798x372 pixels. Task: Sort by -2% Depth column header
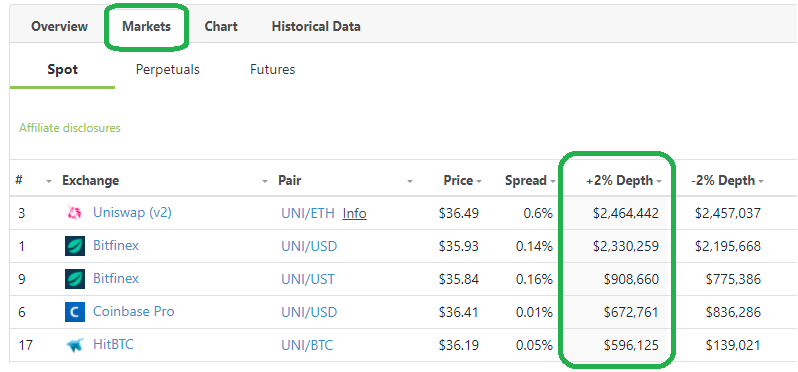tap(727, 181)
